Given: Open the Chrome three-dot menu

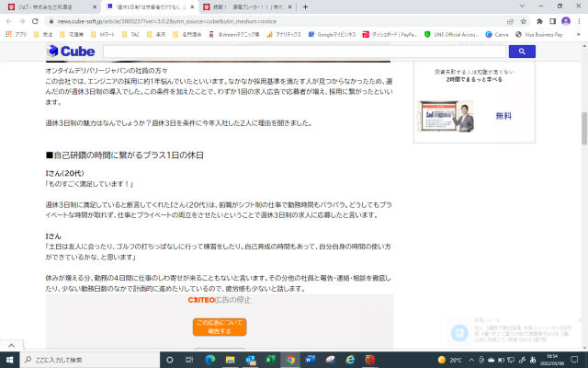Looking at the screenshot, I should click(x=579, y=21).
